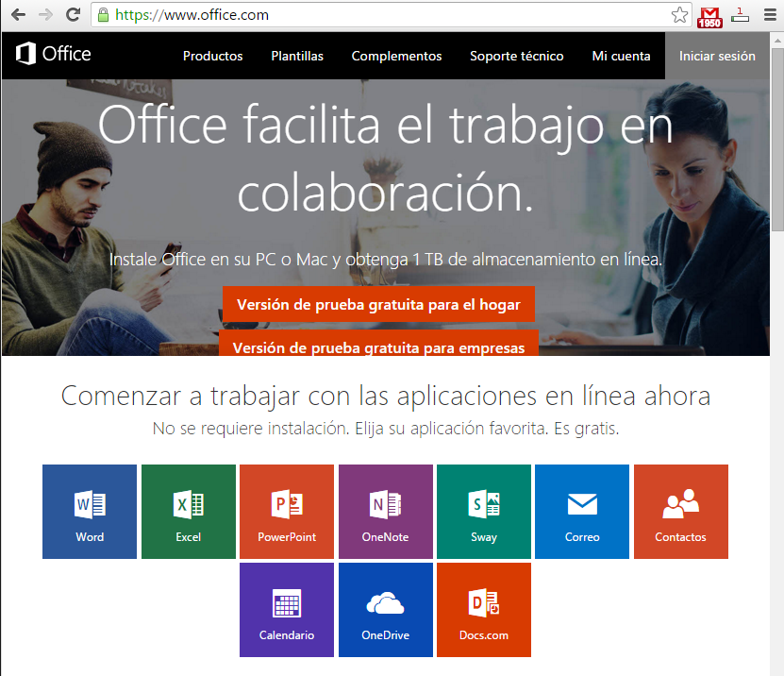Open the Correo mail tile

pos(582,512)
